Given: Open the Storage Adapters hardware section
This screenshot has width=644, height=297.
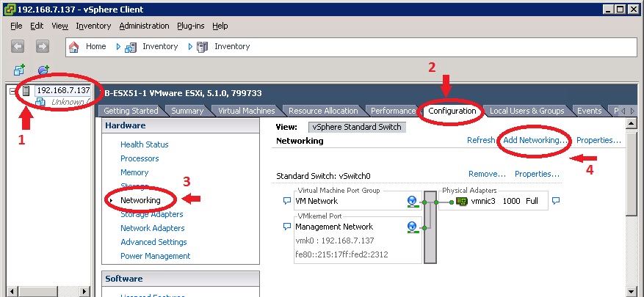Looking at the screenshot, I should 151,214.
